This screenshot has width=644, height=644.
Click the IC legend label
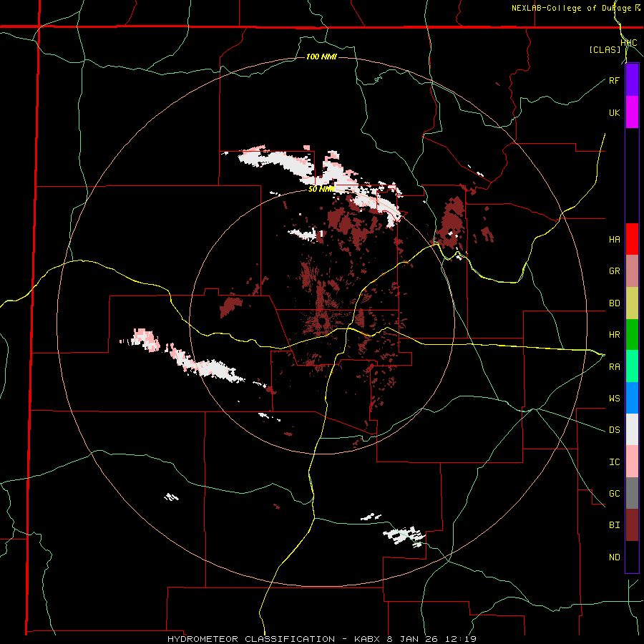(614, 462)
